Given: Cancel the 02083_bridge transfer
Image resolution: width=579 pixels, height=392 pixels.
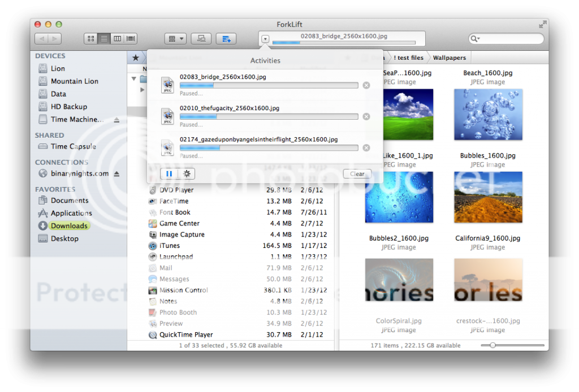Looking at the screenshot, I should (366, 85).
